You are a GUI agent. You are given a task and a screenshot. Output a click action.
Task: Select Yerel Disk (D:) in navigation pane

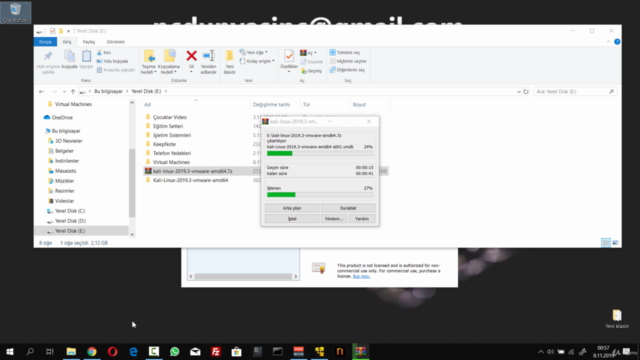(70, 221)
